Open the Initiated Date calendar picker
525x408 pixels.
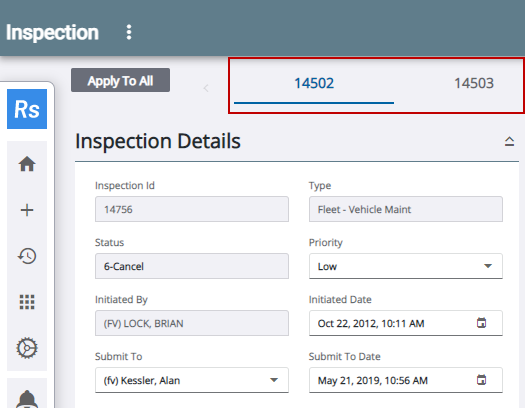pyautogui.click(x=481, y=323)
